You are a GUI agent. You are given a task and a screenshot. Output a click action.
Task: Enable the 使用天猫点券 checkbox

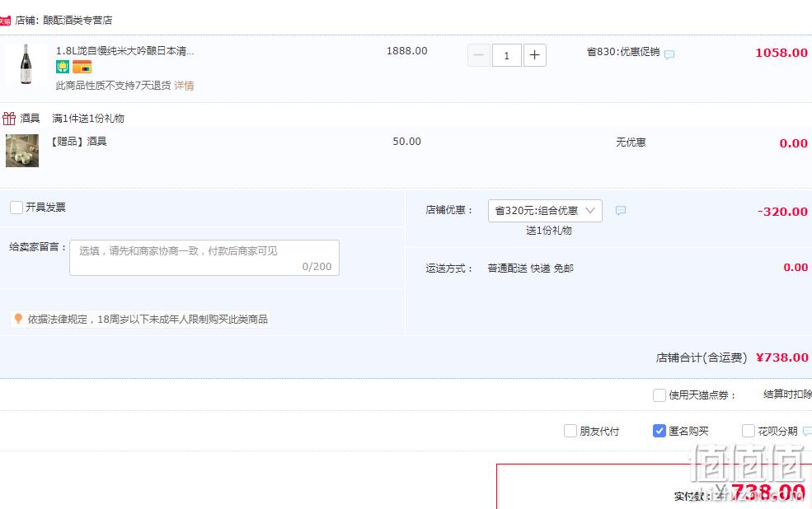tap(659, 395)
